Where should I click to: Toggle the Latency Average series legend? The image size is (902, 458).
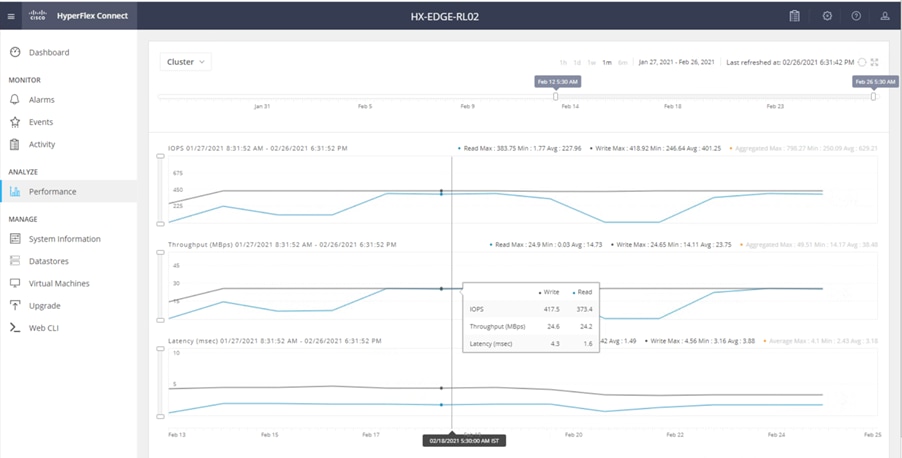[821, 341]
